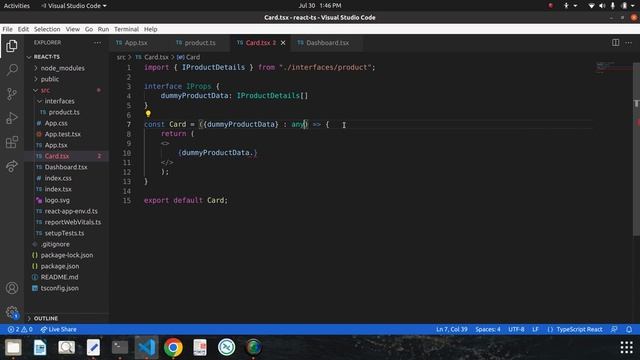Open the File menu
The width and height of the screenshot is (640, 360).
tap(7, 29)
